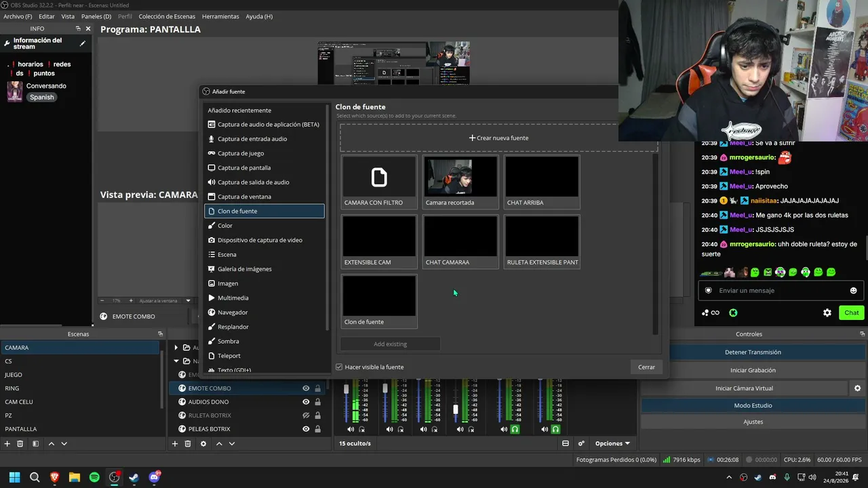This screenshot has height=488, width=868.
Task: Select Captura de audio de aplicación (BETA) source type
Action: [x=264, y=125]
